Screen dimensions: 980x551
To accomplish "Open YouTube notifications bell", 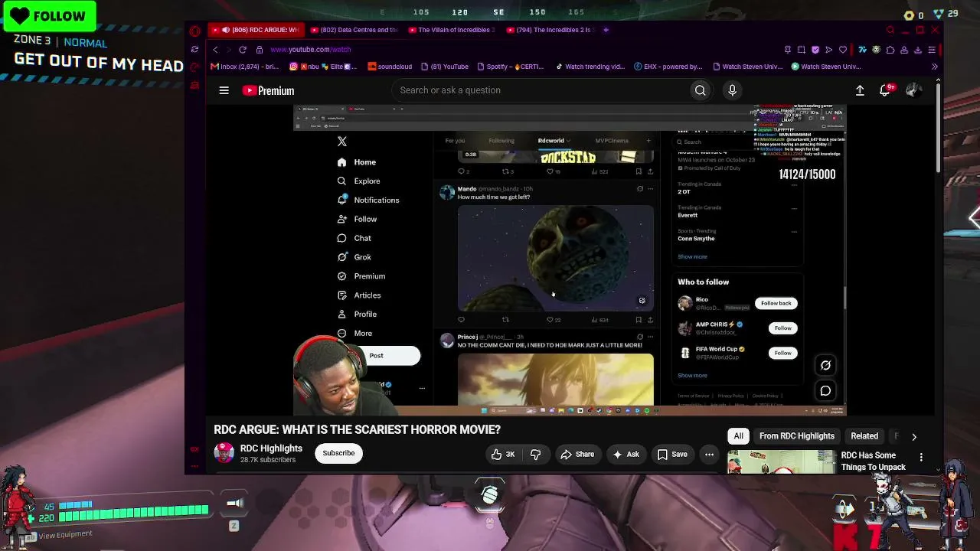I will coord(885,90).
